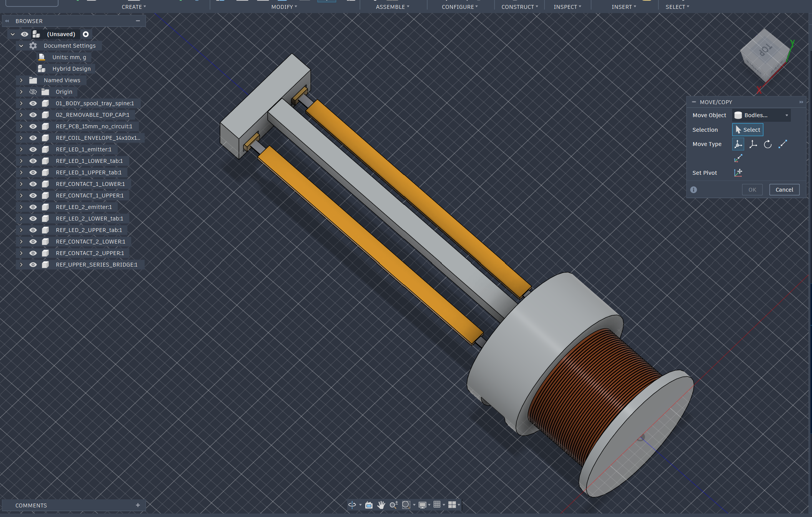Collapse the Browser panel with minus
Screen dimensions: 812x517
[138, 21]
